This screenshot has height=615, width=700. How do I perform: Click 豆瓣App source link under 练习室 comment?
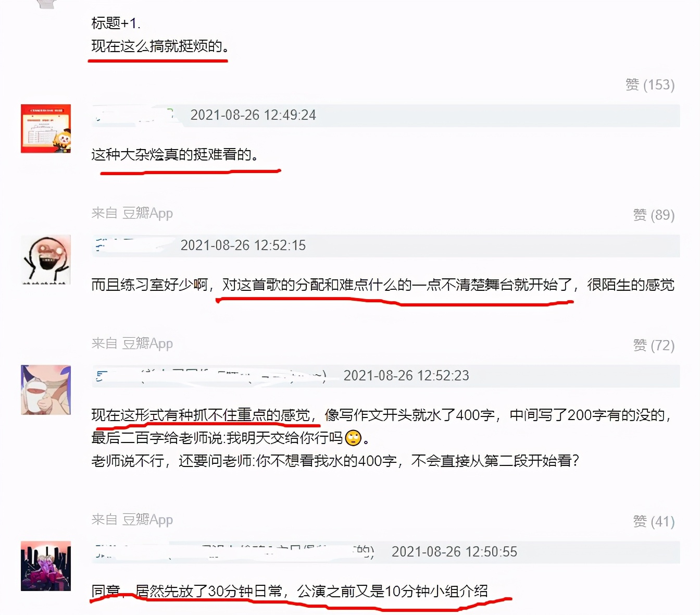(132, 343)
